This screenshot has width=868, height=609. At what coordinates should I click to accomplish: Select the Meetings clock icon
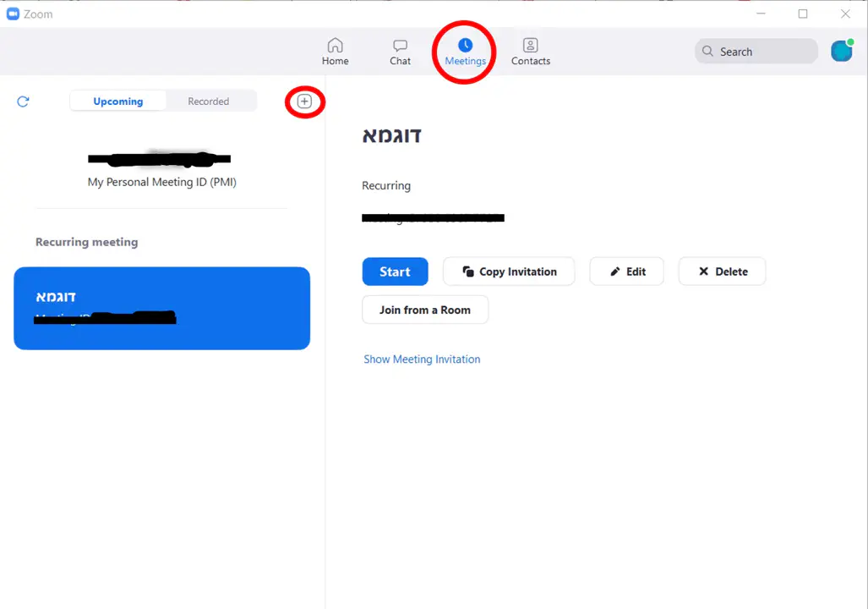(x=465, y=46)
